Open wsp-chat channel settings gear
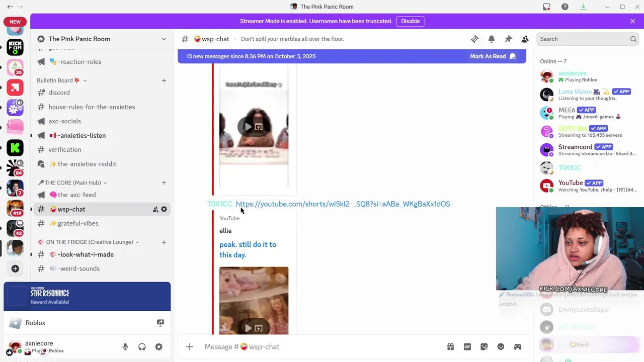Viewport: 644px width, 362px height. (164, 209)
